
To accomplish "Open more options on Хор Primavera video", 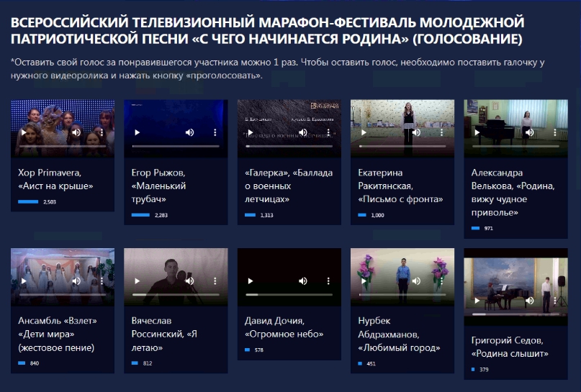I will click(102, 132).
